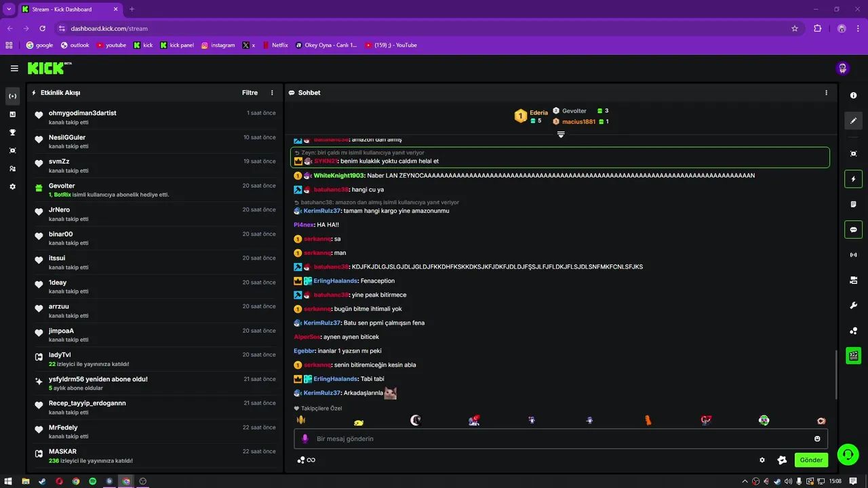Open the green headset support button
This screenshot has height=488, width=868.
(x=848, y=454)
